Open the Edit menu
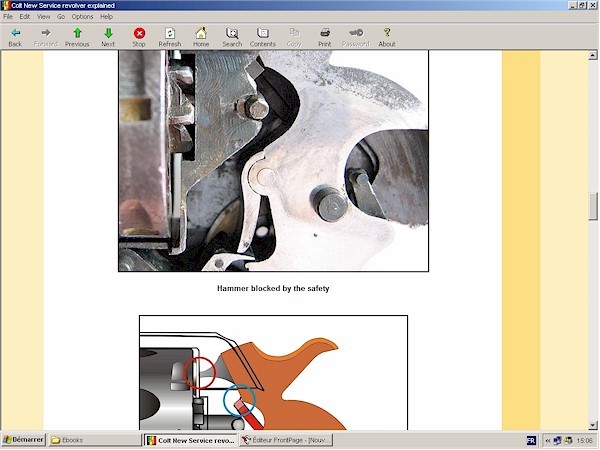Viewport: 600px width, 450px height. pyautogui.click(x=24, y=16)
